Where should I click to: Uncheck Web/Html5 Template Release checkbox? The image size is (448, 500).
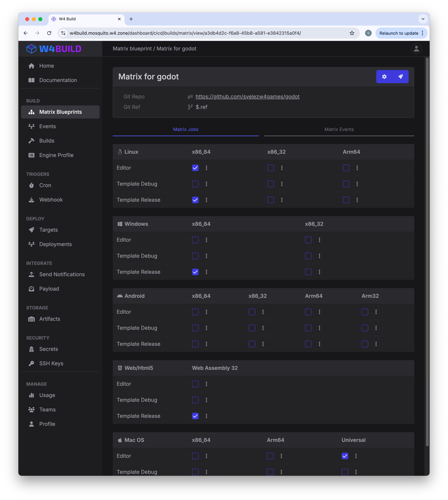195,416
